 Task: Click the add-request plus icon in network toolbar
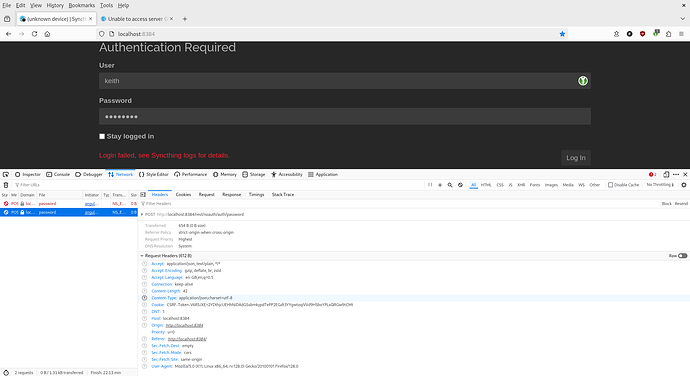pyautogui.click(x=440, y=185)
